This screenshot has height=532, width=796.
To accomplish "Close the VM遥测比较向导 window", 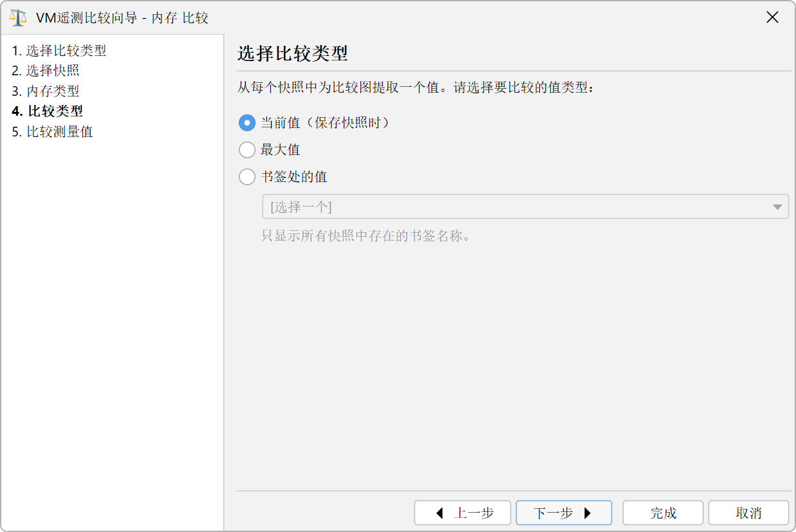I will coord(773,17).
